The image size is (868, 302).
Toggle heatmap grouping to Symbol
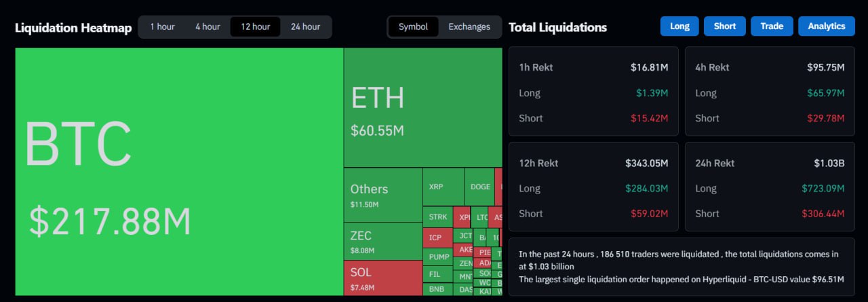tap(413, 26)
